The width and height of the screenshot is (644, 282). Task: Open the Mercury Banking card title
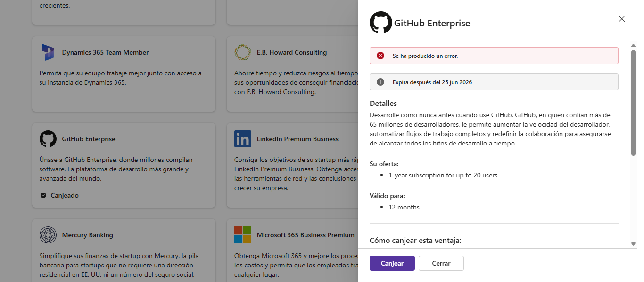pos(88,235)
